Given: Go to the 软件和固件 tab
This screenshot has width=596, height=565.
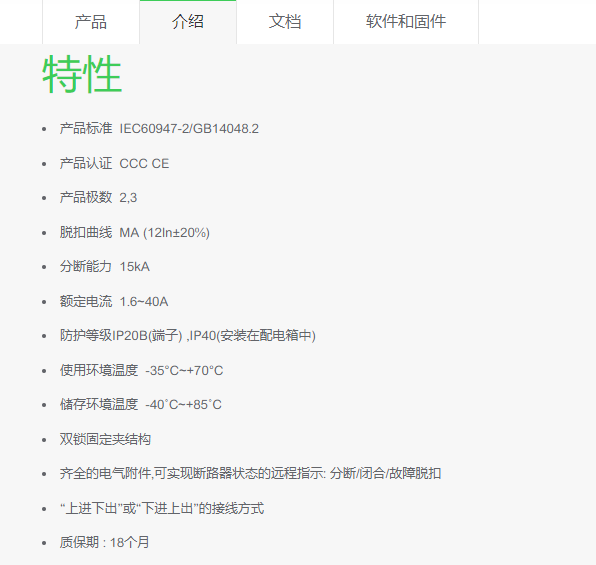Looking at the screenshot, I should click(x=406, y=22).
